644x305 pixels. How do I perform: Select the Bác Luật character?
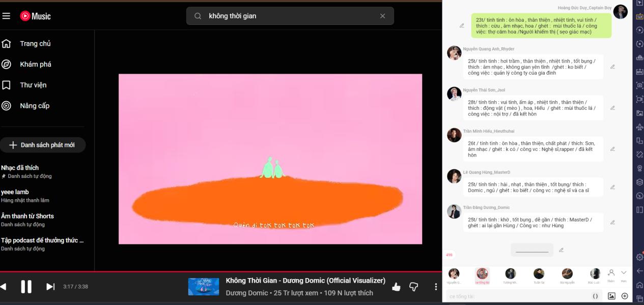(595, 276)
